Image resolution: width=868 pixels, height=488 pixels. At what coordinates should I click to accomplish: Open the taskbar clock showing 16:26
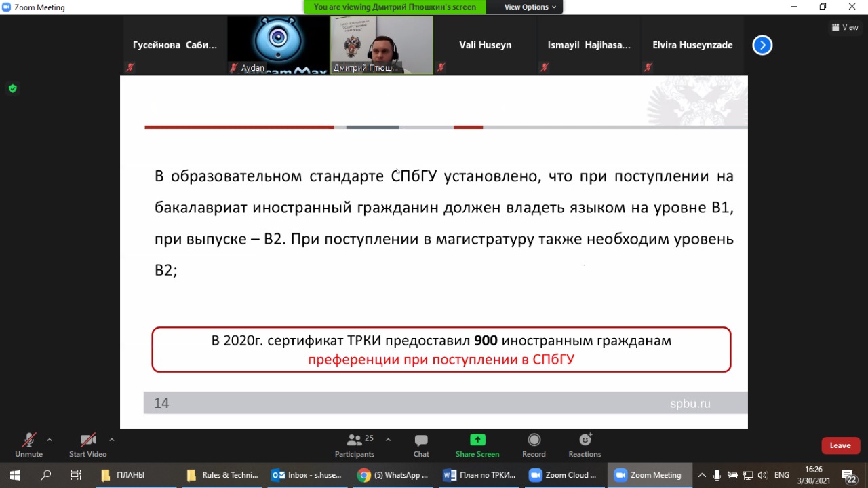[x=814, y=475]
